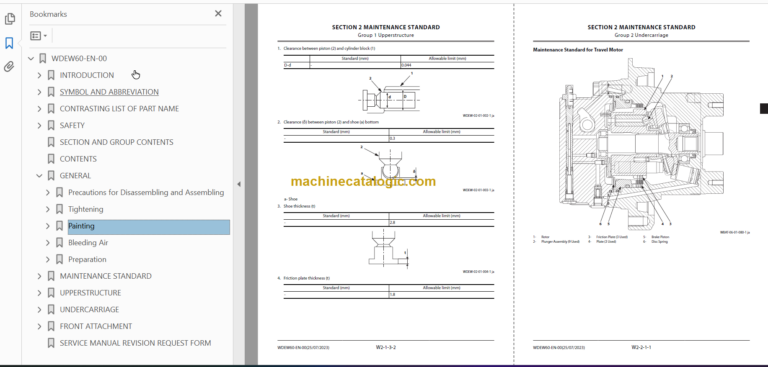Select the UNDERCARRIAGE bookmark
Screen dimensions: 768x367
[x=89, y=309]
